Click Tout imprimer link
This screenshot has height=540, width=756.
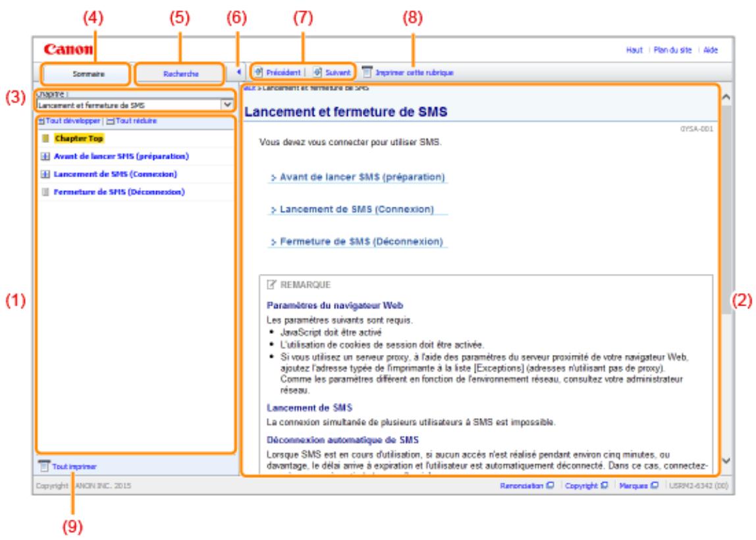(74, 467)
